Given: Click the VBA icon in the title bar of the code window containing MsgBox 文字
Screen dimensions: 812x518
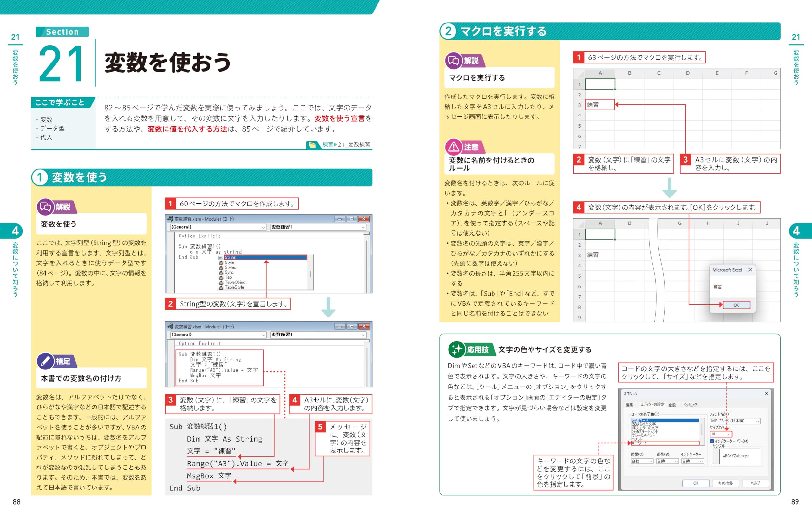Looking at the screenshot, I should coord(170,326).
